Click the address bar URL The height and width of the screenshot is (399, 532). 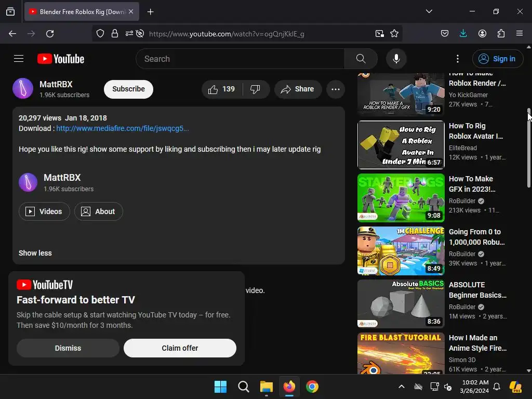coord(227,34)
